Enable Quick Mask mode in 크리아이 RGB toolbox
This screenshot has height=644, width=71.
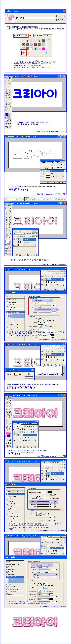[x=10, y=120]
